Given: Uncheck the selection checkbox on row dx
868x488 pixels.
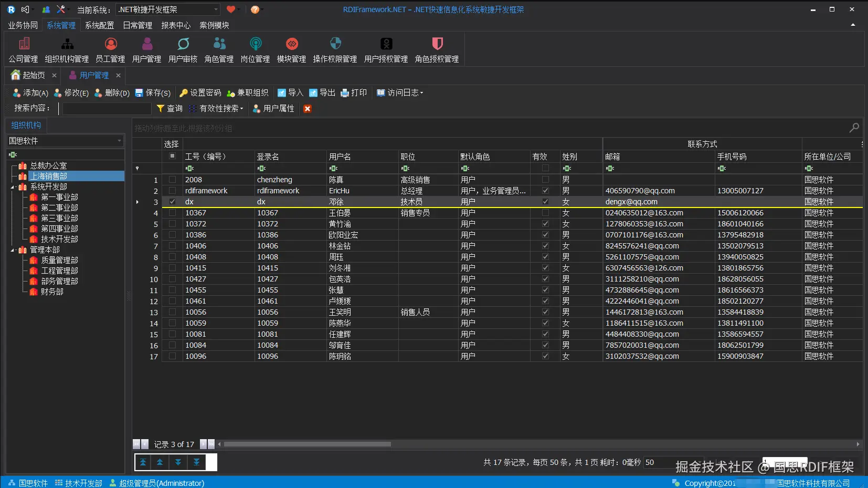Looking at the screenshot, I should click(172, 201).
